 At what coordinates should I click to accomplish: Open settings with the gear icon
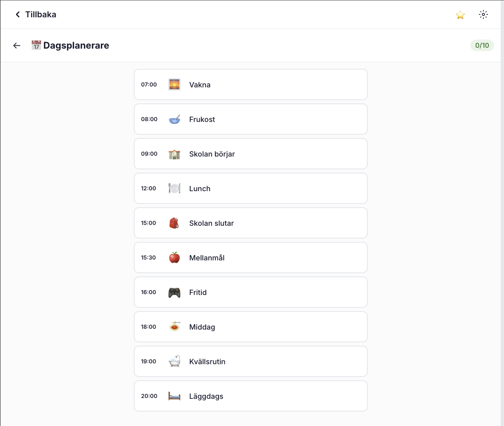point(483,15)
